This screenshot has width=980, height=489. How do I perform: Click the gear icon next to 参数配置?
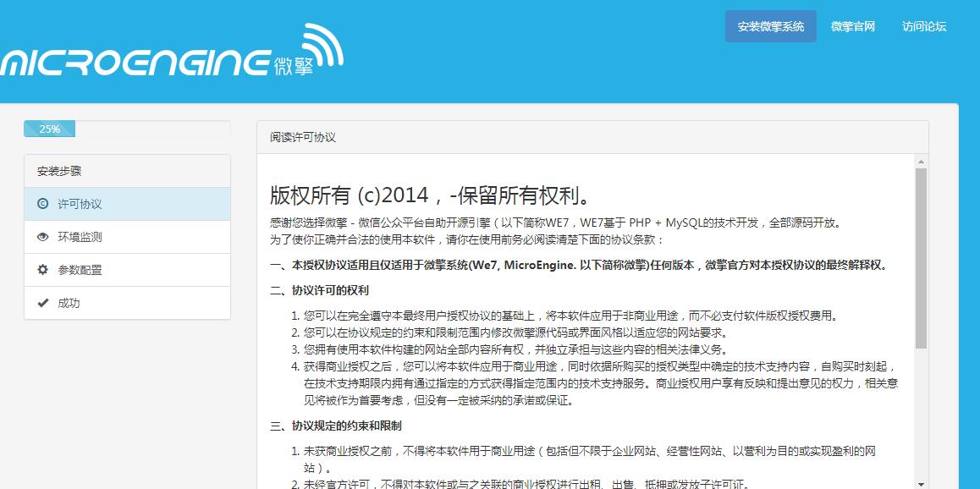[x=42, y=269]
